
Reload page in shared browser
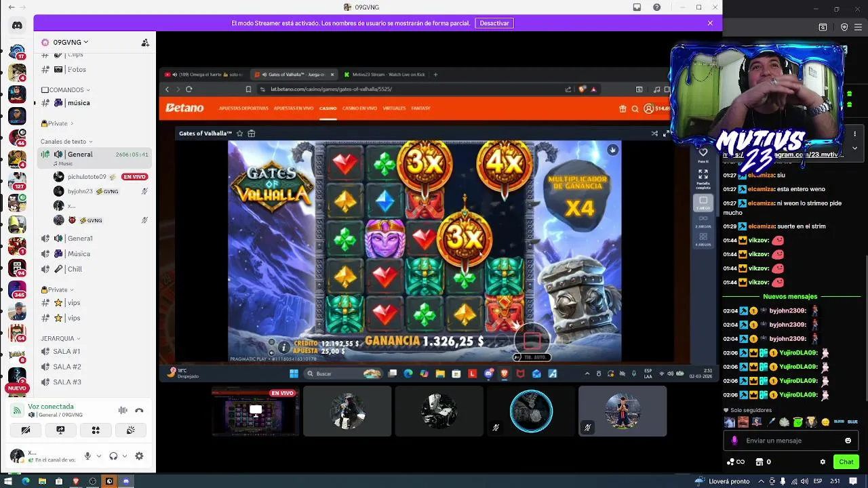pos(189,89)
